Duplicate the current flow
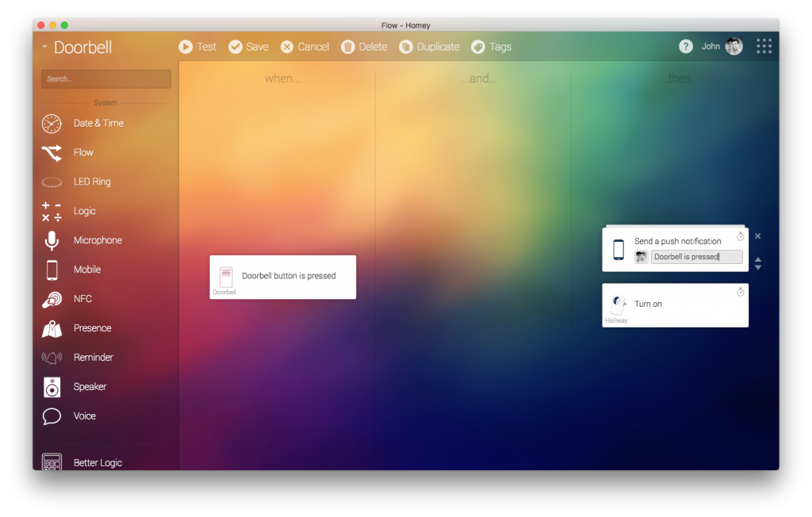Screen dimensions: 812x517 pos(429,47)
